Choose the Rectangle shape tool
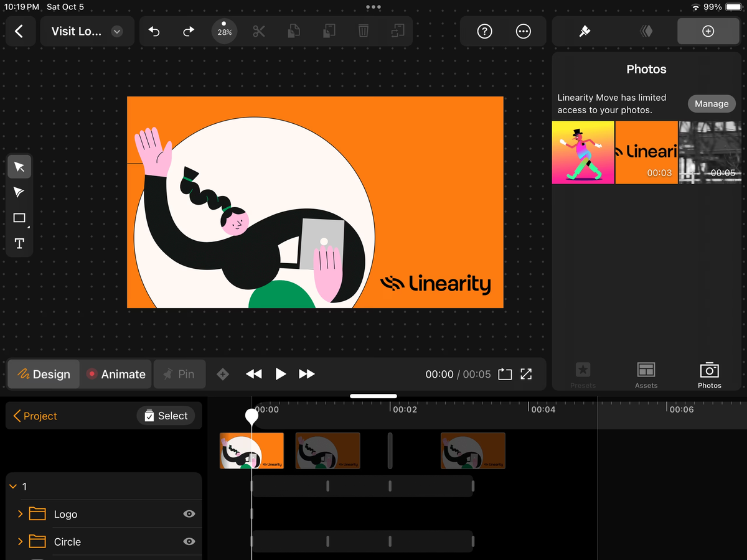This screenshot has width=747, height=560. click(x=19, y=218)
